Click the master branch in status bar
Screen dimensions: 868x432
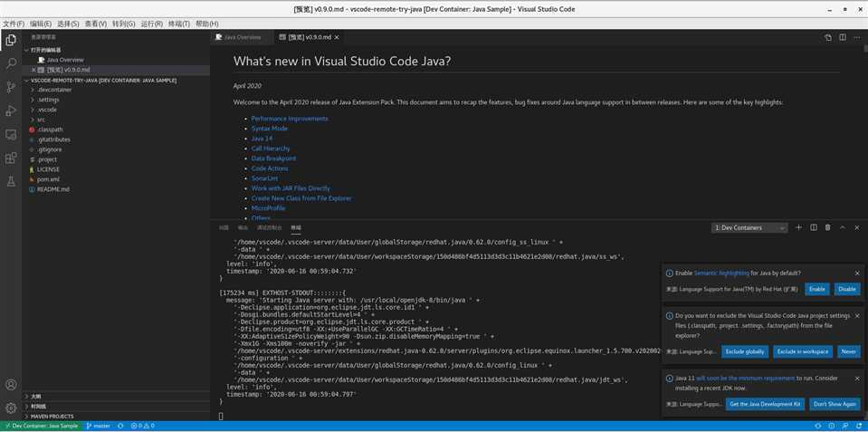coord(99,426)
